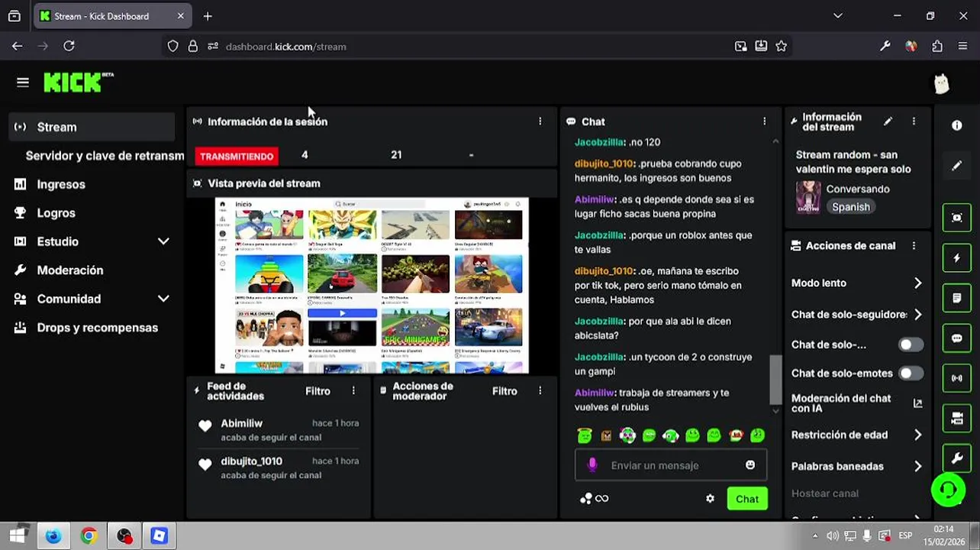Viewport: 980px width, 550px height.
Task: Open Windows Start menu
Action: (x=17, y=536)
